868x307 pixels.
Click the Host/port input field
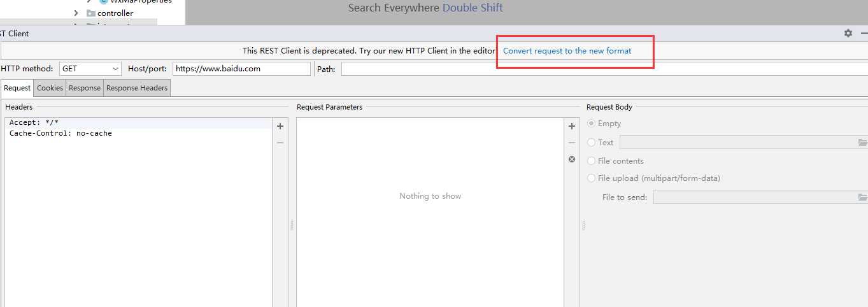tap(241, 69)
